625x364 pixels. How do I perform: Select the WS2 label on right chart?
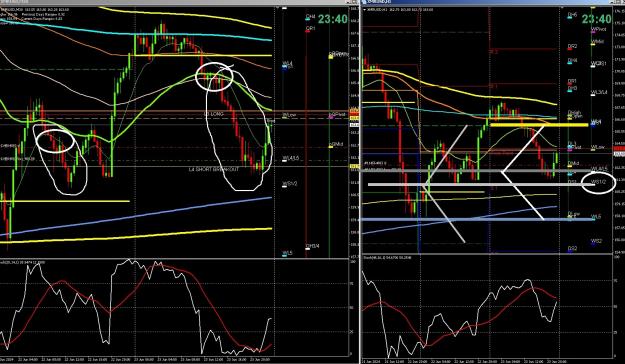[x=596, y=241]
